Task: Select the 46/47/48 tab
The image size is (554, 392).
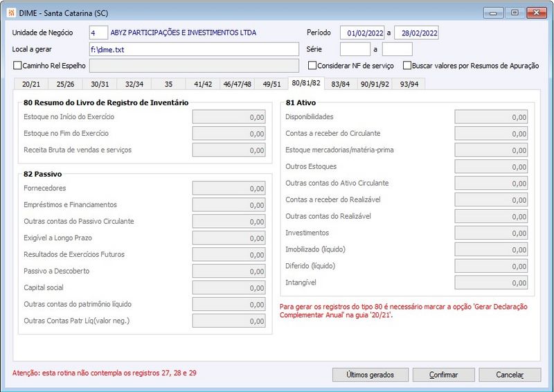Action: tap(238, 84)
